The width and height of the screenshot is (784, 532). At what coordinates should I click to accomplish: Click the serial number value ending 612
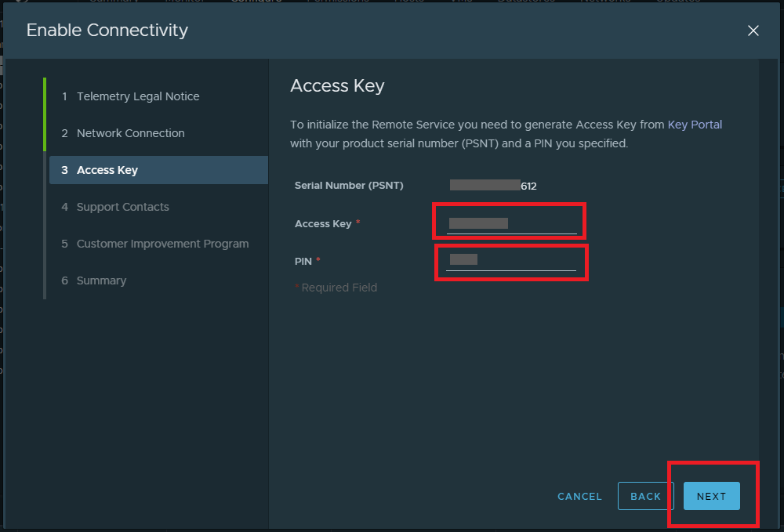[x=493, y=186]
